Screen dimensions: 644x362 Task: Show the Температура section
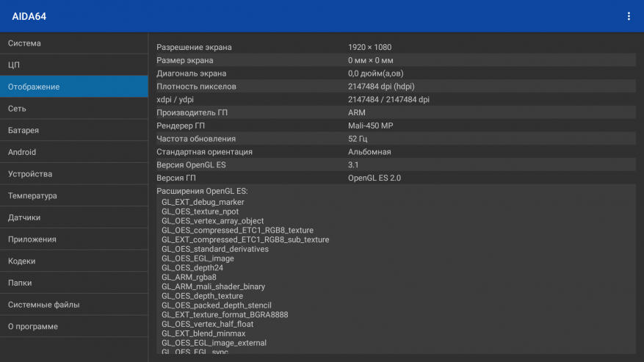[73, 196]
